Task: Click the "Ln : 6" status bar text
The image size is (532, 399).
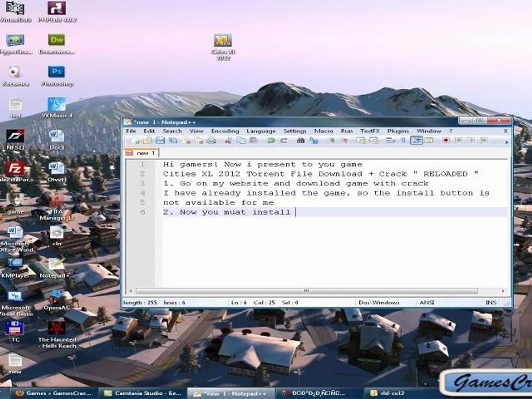Action: coord(239,303)
